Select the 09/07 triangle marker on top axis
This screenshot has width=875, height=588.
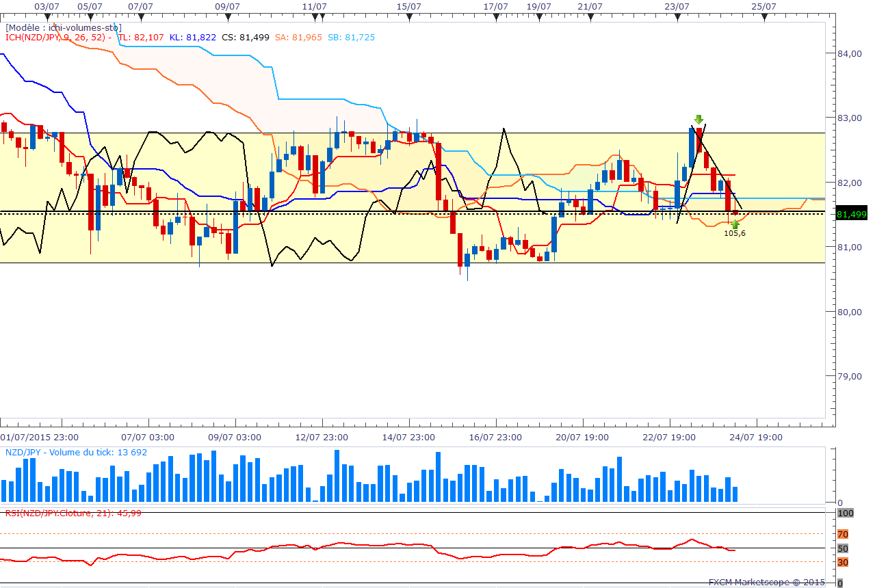click(x=227, y=17)
